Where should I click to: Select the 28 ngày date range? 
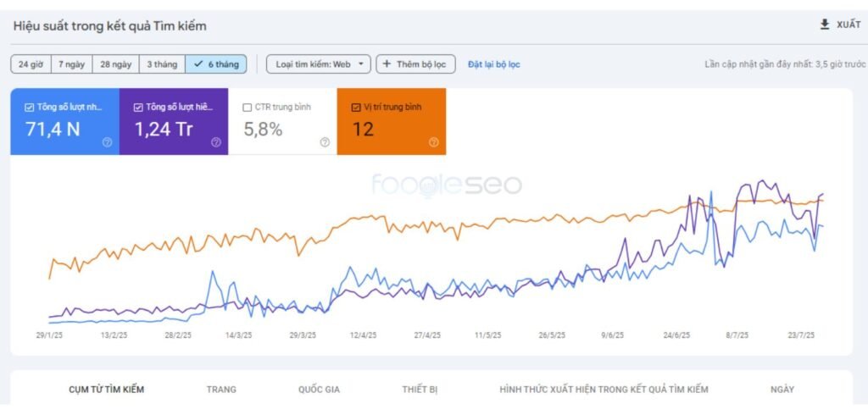pyautogui.click(x=115, y=64)
